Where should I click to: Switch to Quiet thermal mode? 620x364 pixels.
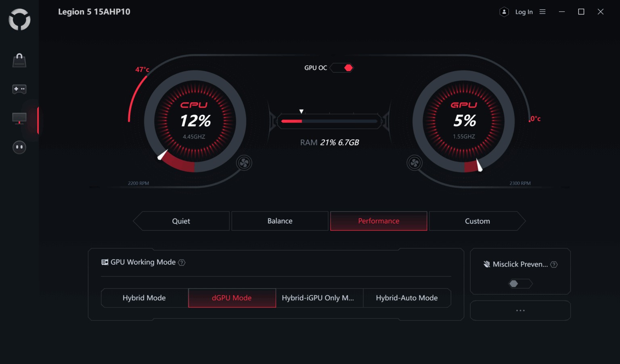click(181, 221)
